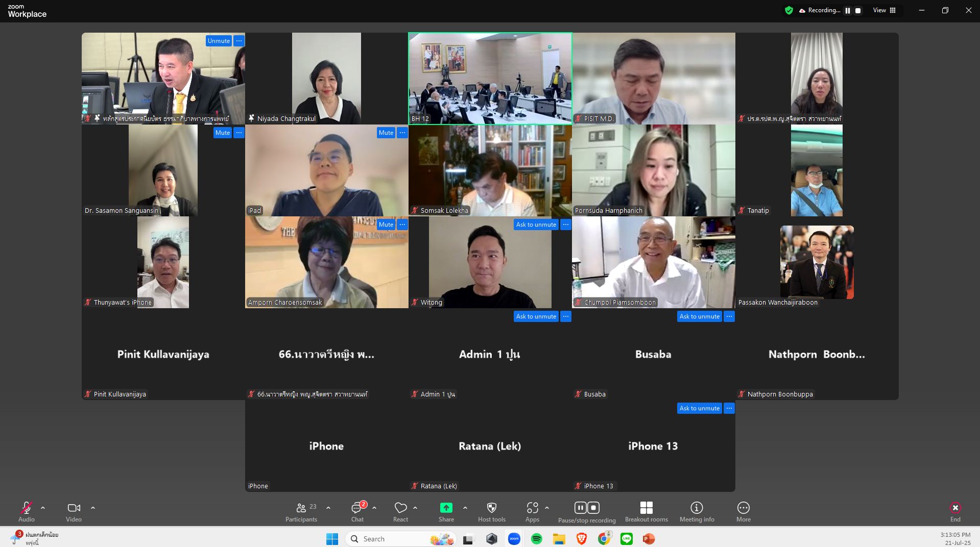This screenshot has width=980, height=547.
Task: Open the More options menu
Action: [x=743, y=511]
